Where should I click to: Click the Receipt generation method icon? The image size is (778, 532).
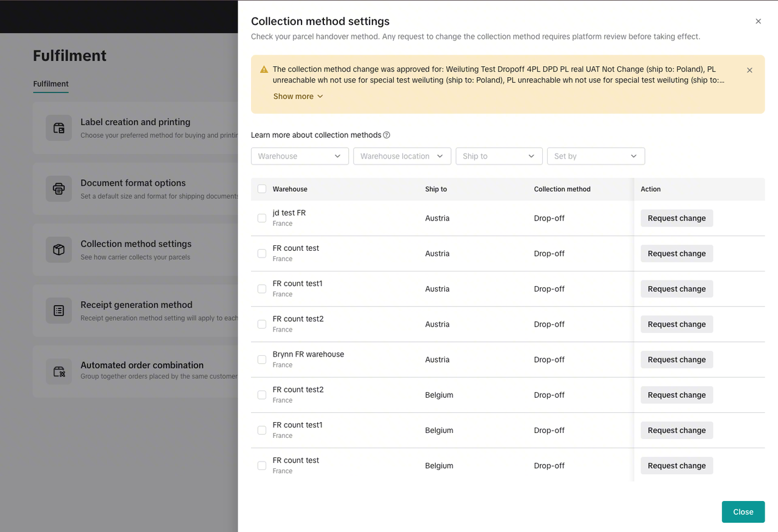click(59, 311)
